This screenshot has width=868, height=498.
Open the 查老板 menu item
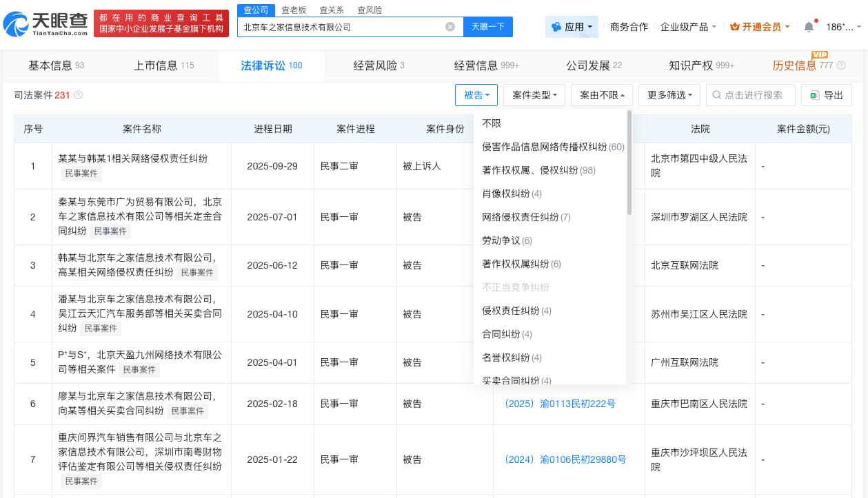coord(294,10)
